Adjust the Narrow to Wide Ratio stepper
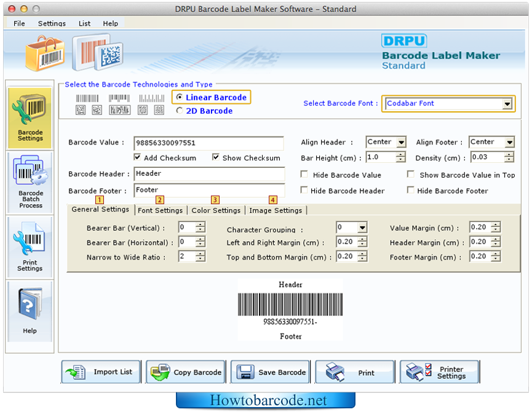Screen dimensions: 532x412 pos(200,256)
